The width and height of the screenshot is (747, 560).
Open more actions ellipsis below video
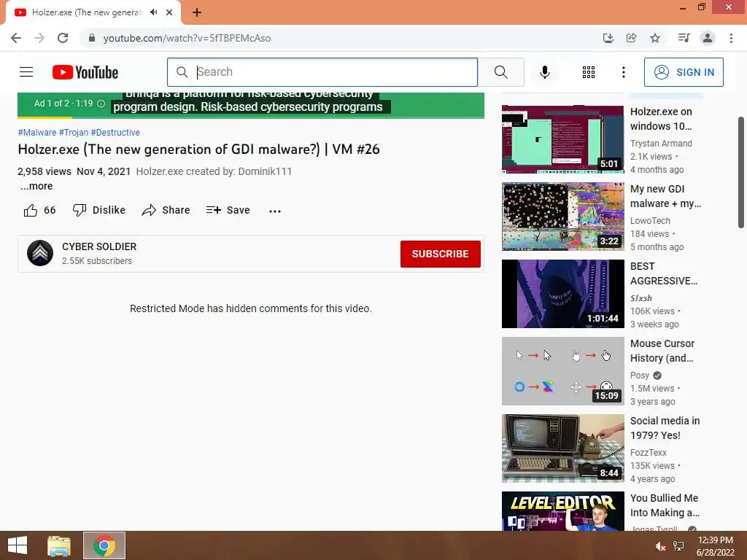[x=275, y=211]
